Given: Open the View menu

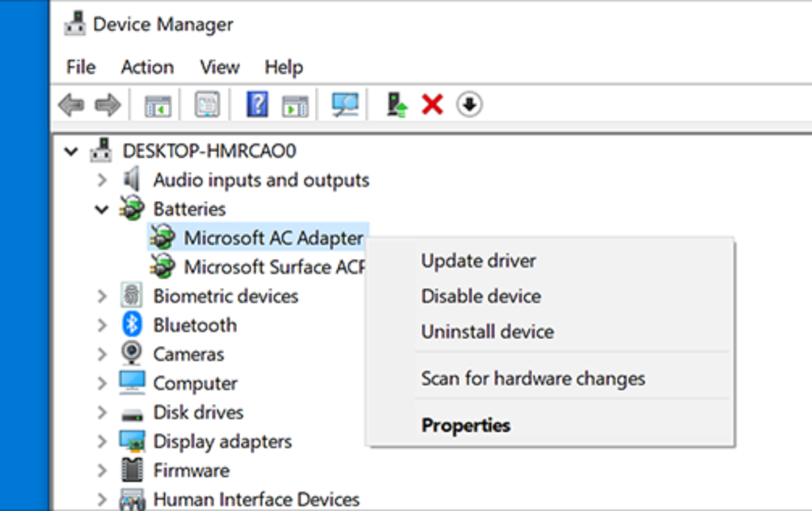Looking at the screenshot, I should [x=220, y=67].
